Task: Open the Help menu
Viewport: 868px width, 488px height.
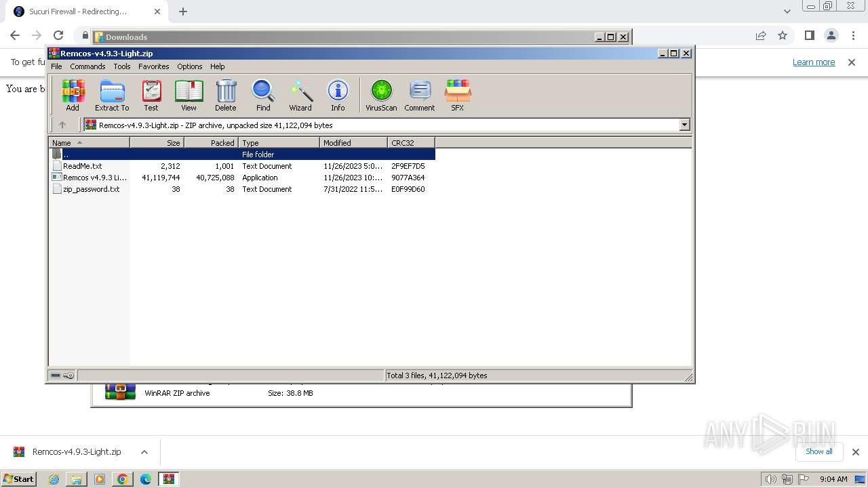Action: click(x=217, y=66)
